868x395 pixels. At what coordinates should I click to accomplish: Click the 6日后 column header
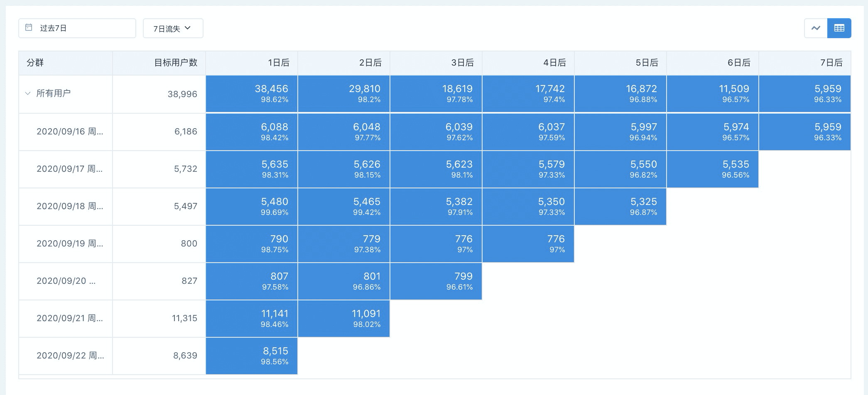(713, 63)
